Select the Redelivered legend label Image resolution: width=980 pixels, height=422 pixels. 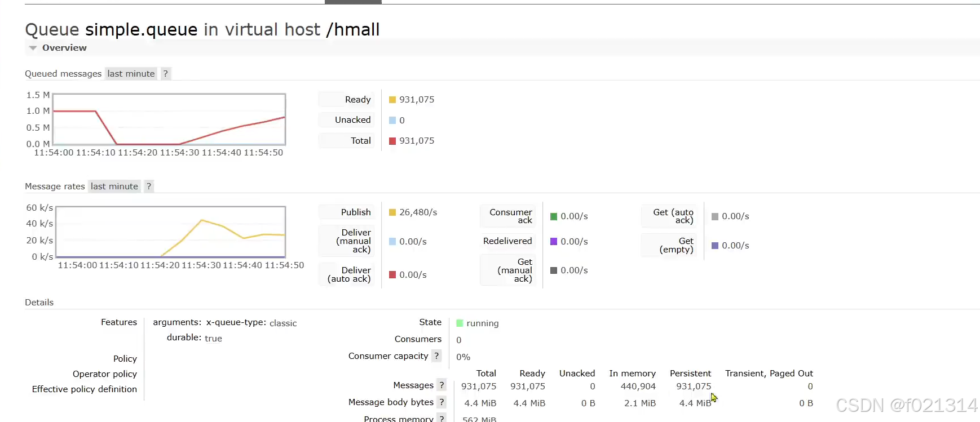pyautogui.click(x=507, y=241)
